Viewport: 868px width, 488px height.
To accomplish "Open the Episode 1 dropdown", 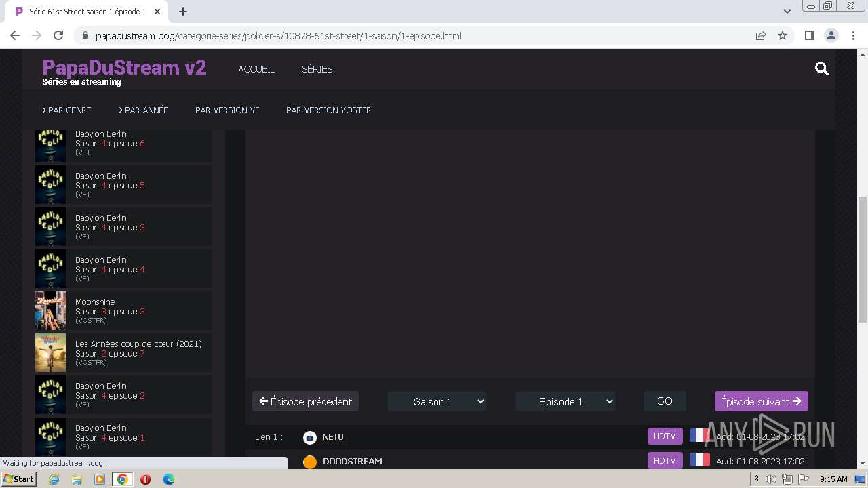I will pos(566,401).
